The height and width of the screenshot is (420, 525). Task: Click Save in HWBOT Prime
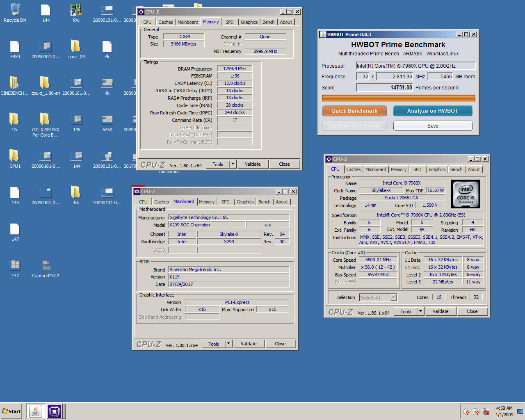[x=433, y=126]
